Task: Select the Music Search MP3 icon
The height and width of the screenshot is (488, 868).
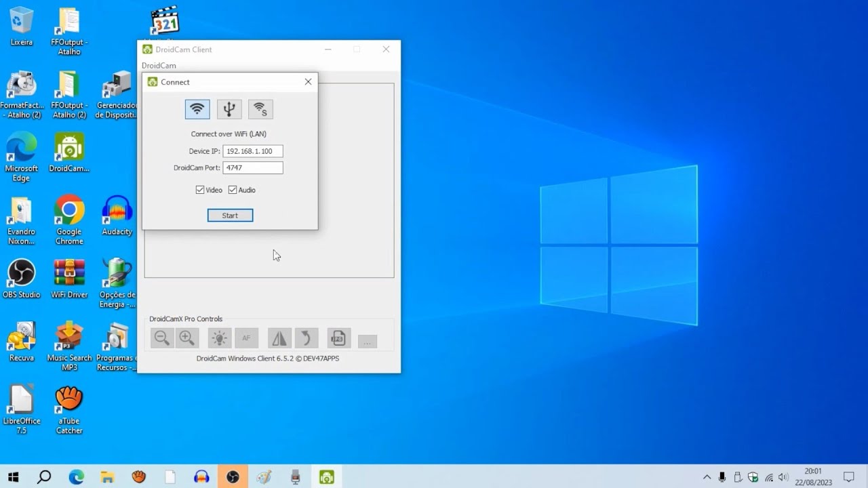Action: pos(69,346)
